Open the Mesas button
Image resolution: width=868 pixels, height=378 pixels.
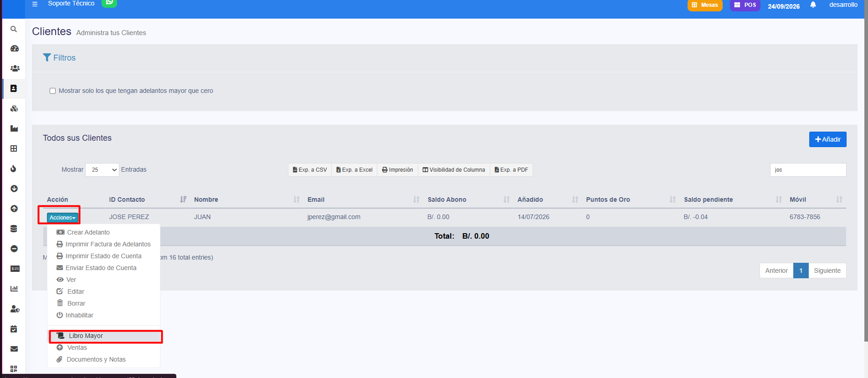tap(705, 5)
